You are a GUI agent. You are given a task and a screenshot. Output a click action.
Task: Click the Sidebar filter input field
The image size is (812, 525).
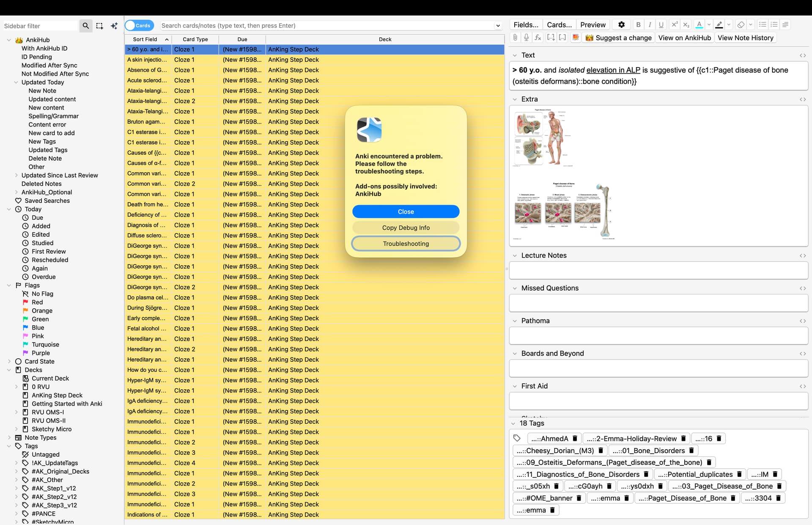[40, 26]
